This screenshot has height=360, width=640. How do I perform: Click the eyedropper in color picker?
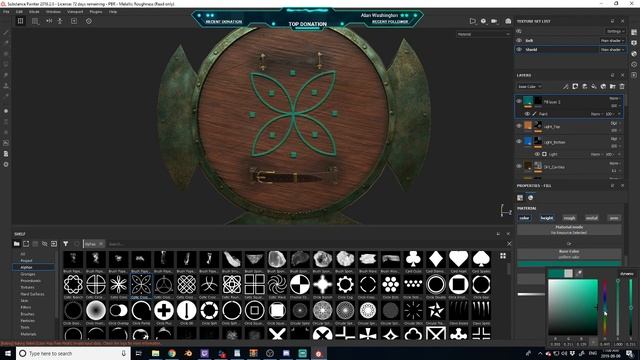tap(579, 273)
